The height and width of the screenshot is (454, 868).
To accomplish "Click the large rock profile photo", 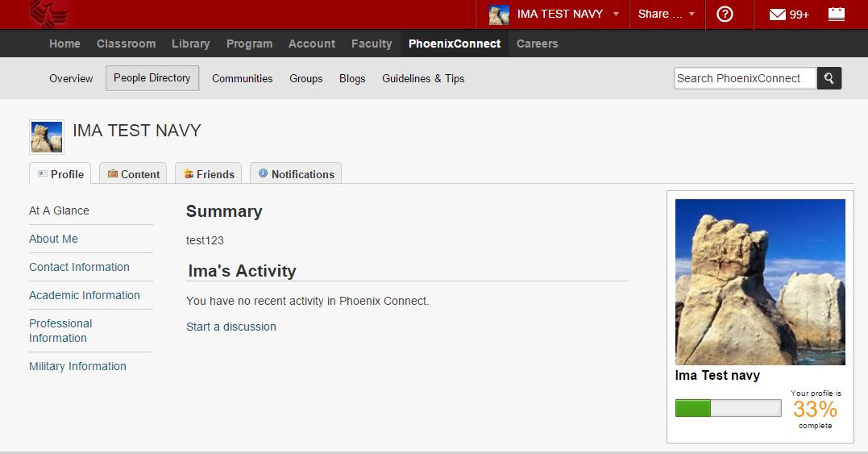I will click(760, 281).
